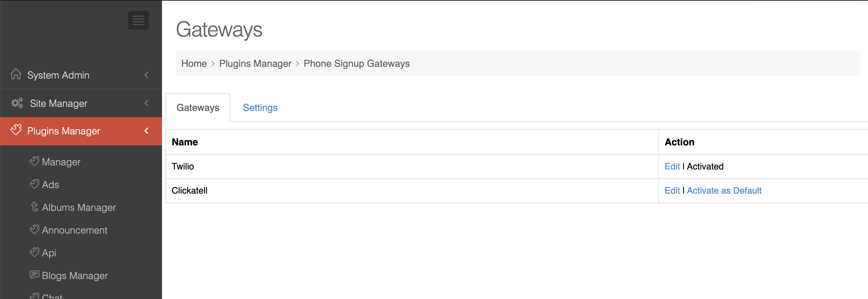Click the icon beside Albums Manager

pyautogui.click(x=34, y=207)
